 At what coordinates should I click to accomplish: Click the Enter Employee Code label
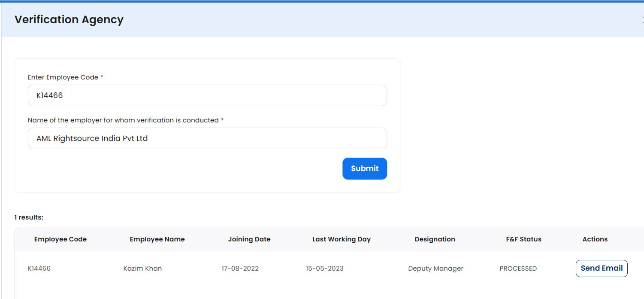63,77
